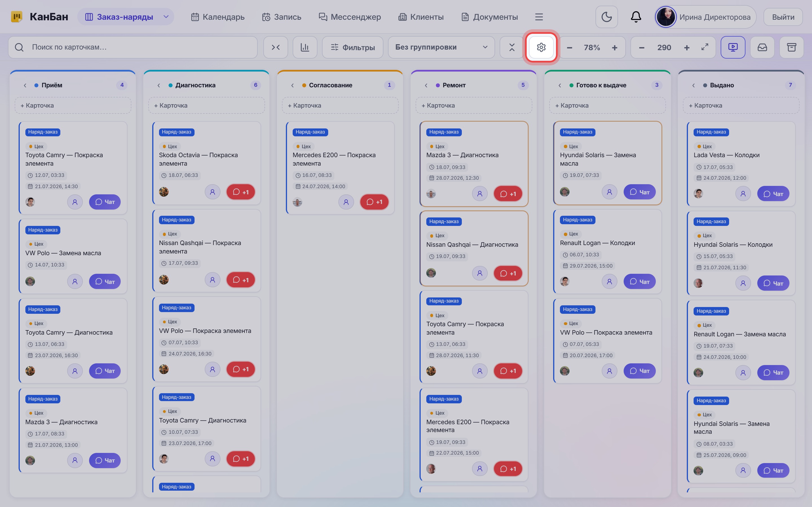Toggle dark mode moon icon
The width and height of the screenshot is (812, 507).
click(606, 17)
